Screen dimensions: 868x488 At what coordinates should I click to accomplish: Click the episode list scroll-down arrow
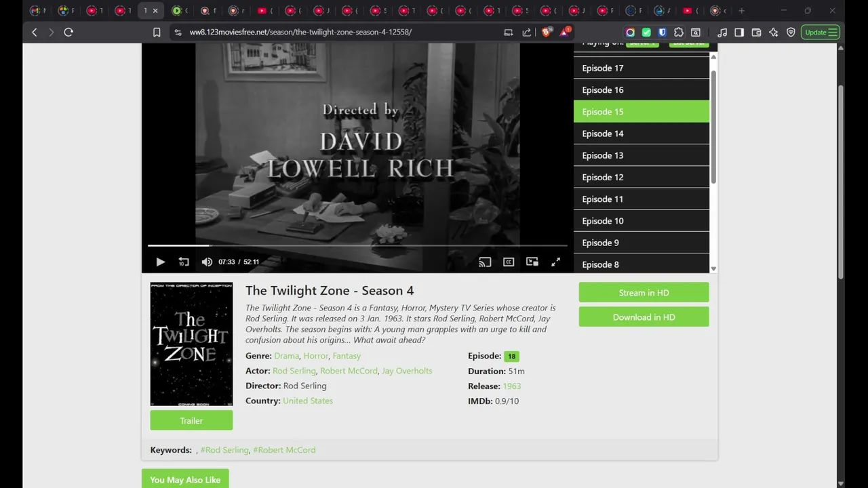[713, 269]
